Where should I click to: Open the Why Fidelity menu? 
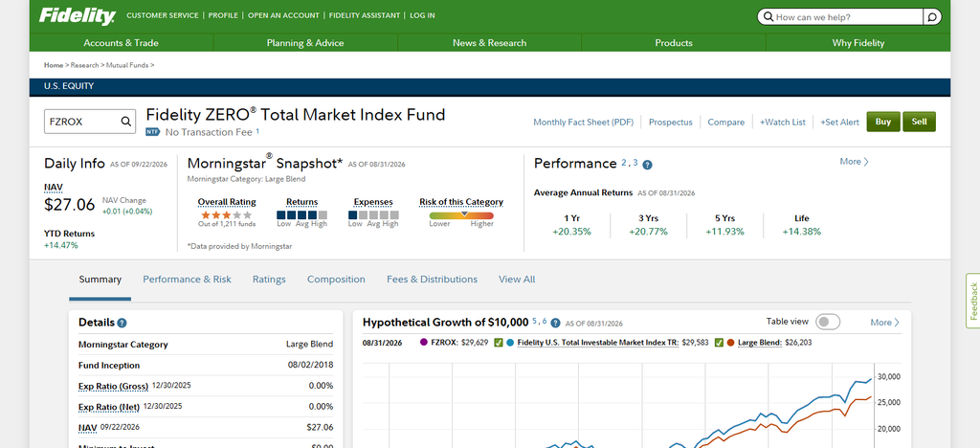click(858, 42)
